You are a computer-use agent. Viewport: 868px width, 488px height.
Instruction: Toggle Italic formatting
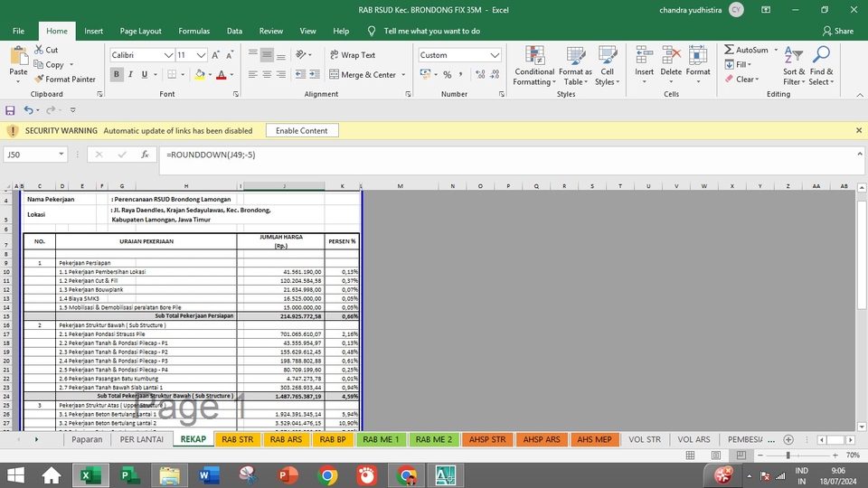[131, 75]
